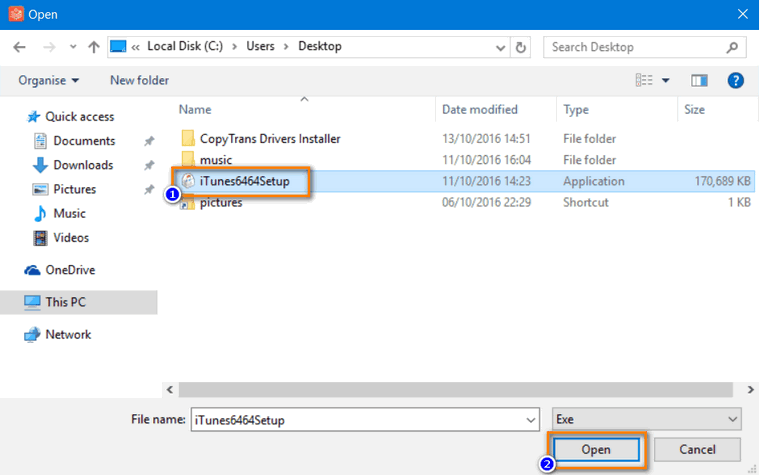Click the pin icon next to Downloads
Viewport: 760px width, 475px height.
149,165
